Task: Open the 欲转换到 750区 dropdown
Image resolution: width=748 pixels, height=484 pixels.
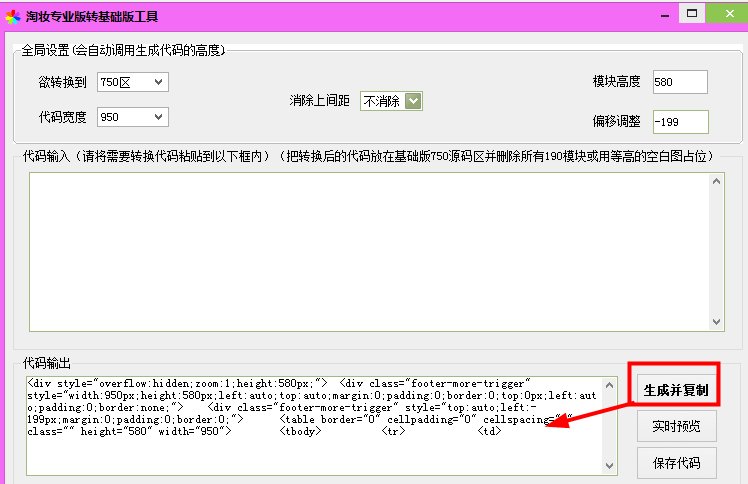Action: point(133,82)
